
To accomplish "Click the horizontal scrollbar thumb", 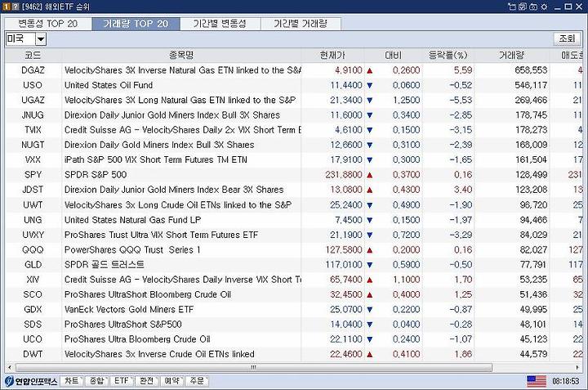I will tap(254, 367).
